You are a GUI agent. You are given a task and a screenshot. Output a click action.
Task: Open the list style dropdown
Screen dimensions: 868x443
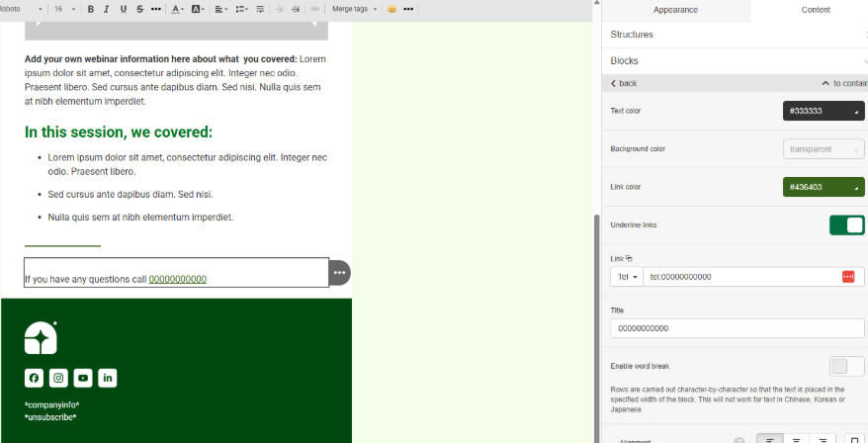(x=241, y=9)
